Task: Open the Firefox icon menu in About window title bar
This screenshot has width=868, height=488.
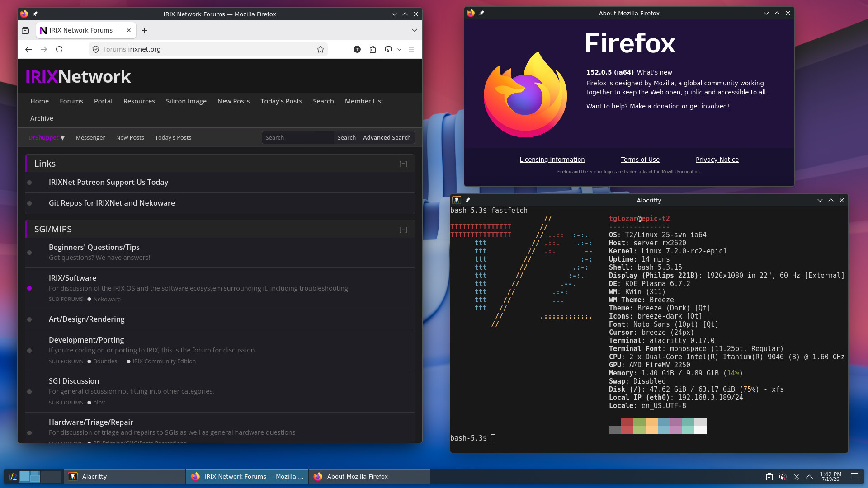Action: tap(471, 13)
